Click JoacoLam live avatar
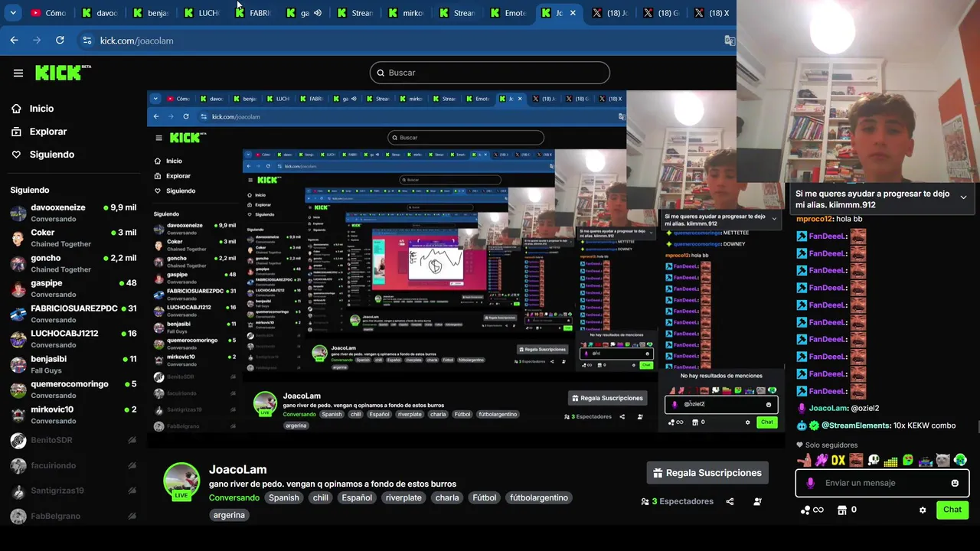This screenshot has width=980, height=551. click(x=181, y=482)
